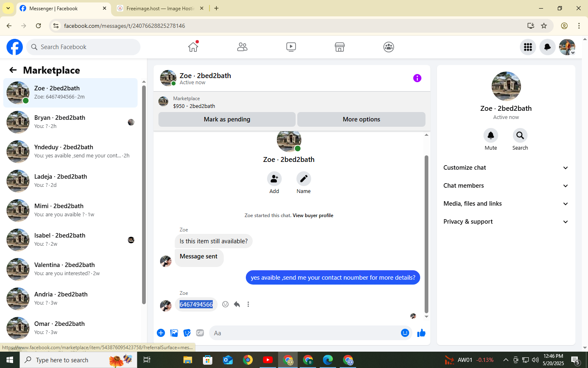Open File Explorer from taskbar
Image resolution: width=588 pixels, height=368 pixels.
187,360
